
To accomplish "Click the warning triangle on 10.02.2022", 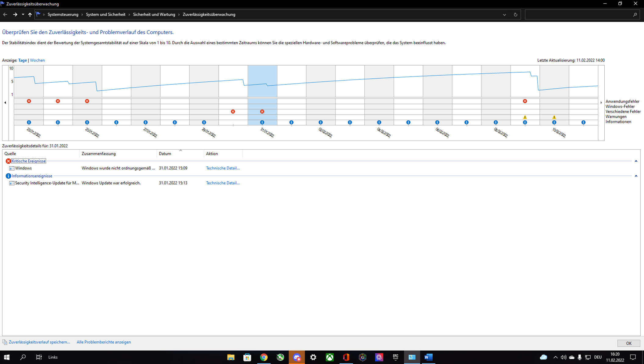I will pyautogui.click(x=554, y=117).
